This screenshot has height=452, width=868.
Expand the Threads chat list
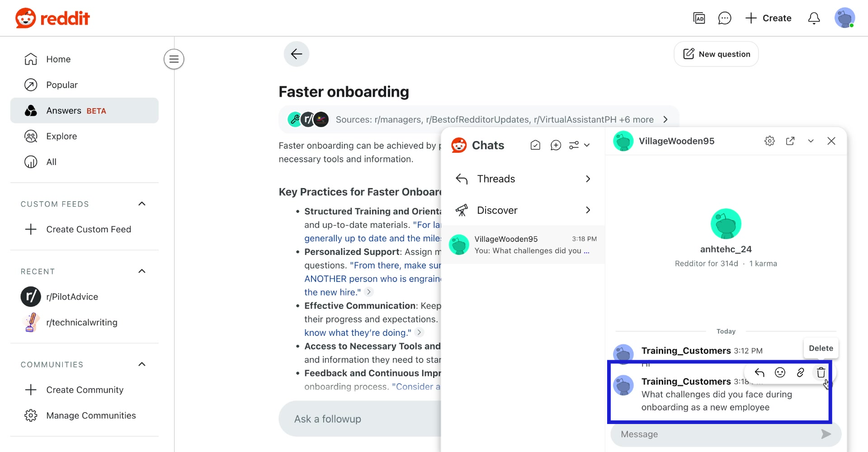(x=587, y=179)
